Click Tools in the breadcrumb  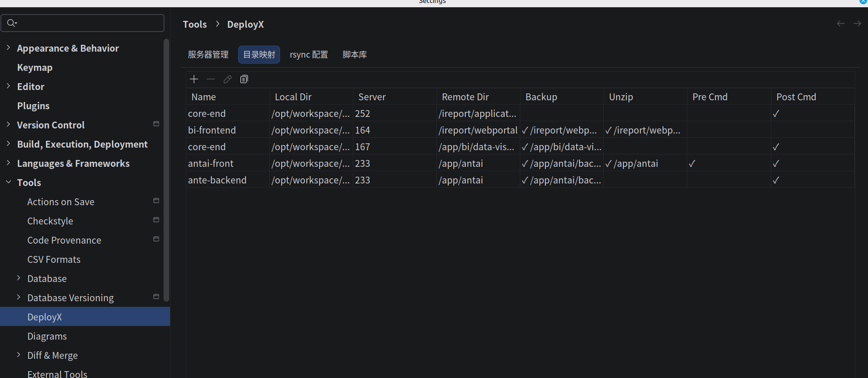click(195, 24)
